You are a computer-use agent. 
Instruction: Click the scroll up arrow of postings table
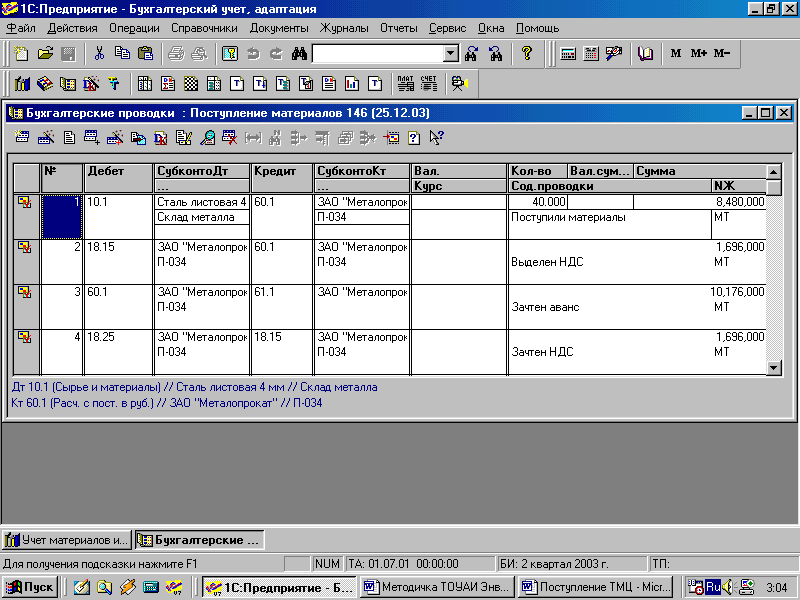[x=774, y=172]
